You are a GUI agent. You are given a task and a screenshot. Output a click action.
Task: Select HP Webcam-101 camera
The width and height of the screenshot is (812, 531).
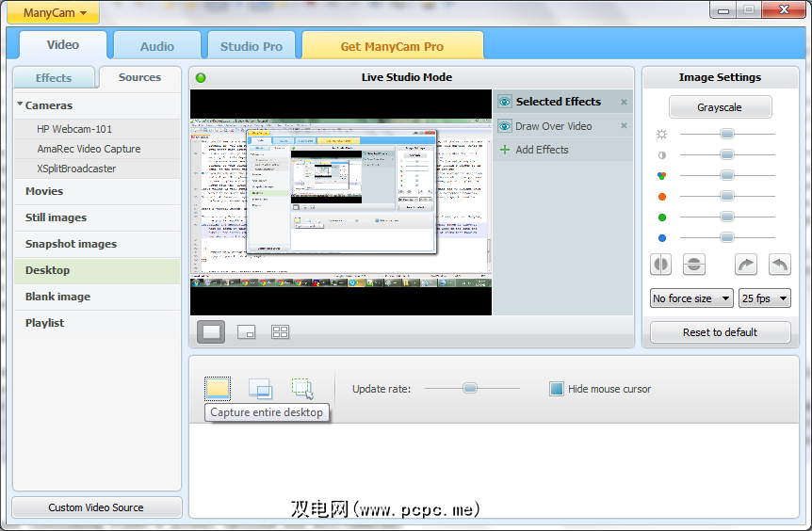coord(97,129)
